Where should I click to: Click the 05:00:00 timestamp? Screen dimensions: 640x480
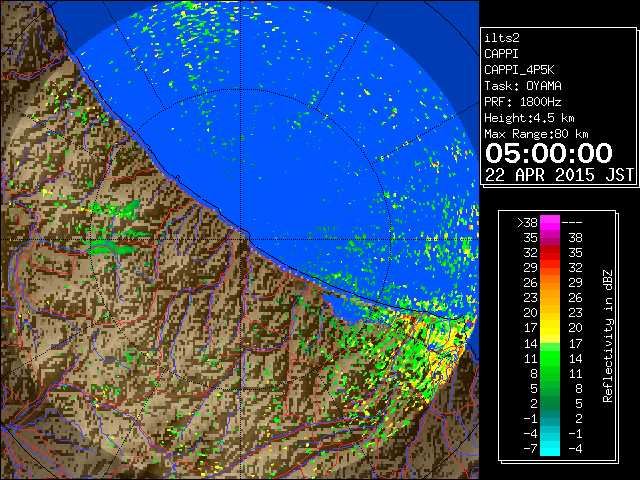549,153
